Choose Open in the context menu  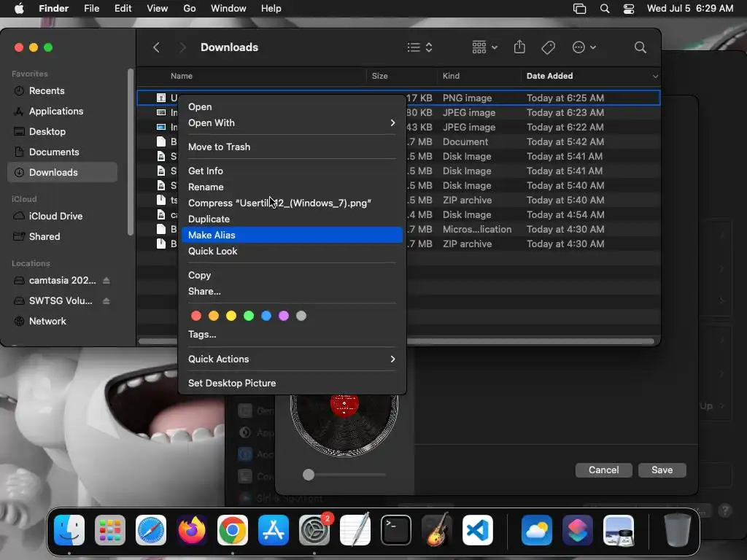pyautogui.click(x=292, y=106)
